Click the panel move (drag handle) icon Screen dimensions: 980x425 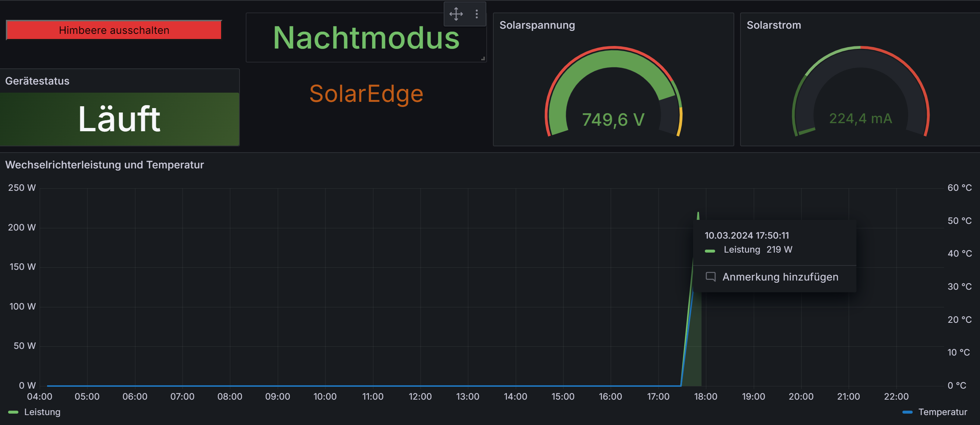pos(456,14)
